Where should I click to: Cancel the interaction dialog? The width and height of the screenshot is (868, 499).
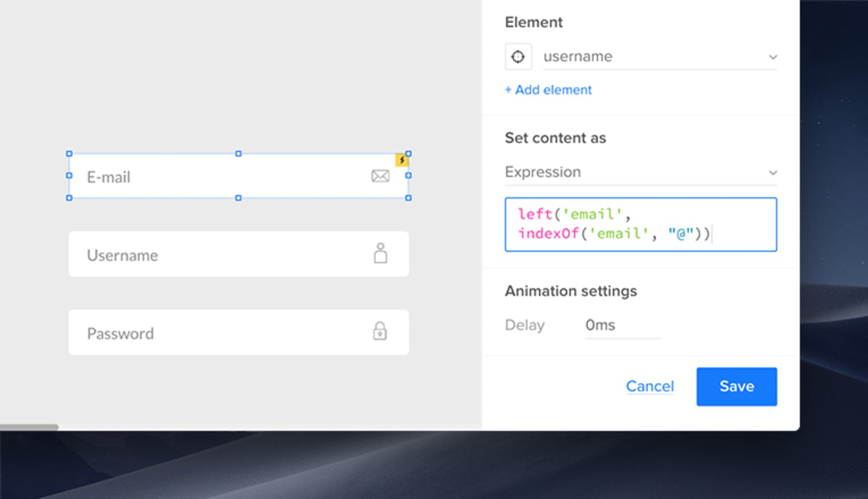click(650, 386)
